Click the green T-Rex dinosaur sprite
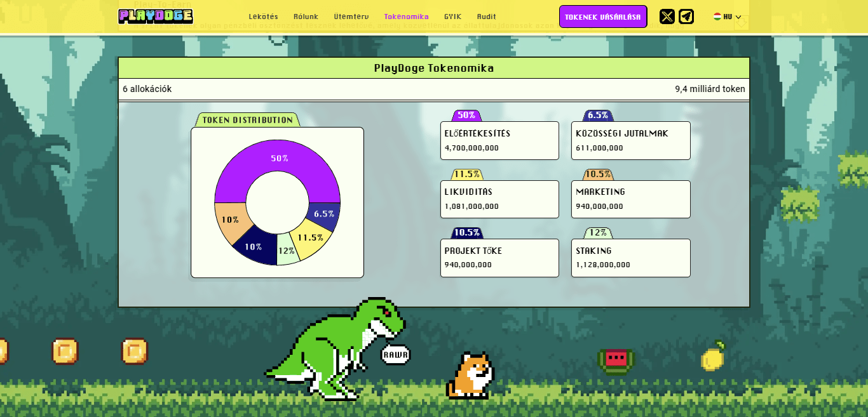Image resolution: width=868 pixels, height=417 pixels. (334, 348)
